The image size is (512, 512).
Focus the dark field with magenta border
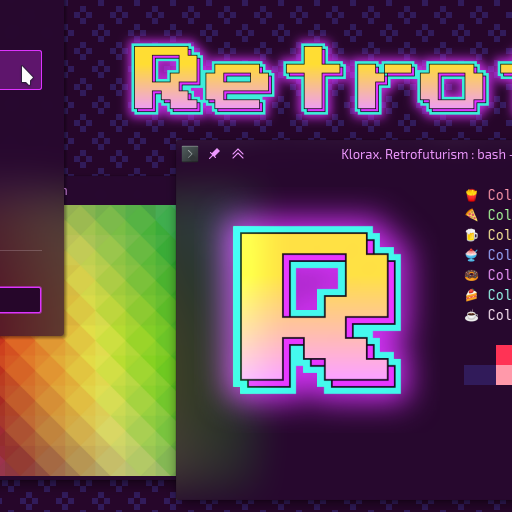click(x=20, y=300)
